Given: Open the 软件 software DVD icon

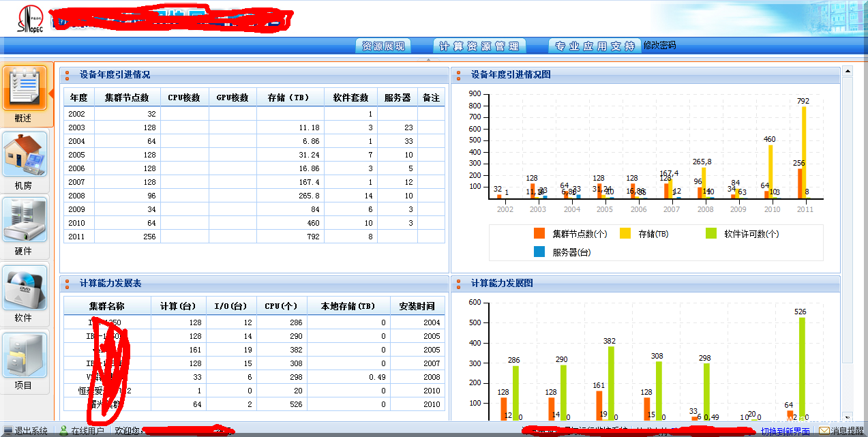Looking at the screenshot, I should click(25, 287).
